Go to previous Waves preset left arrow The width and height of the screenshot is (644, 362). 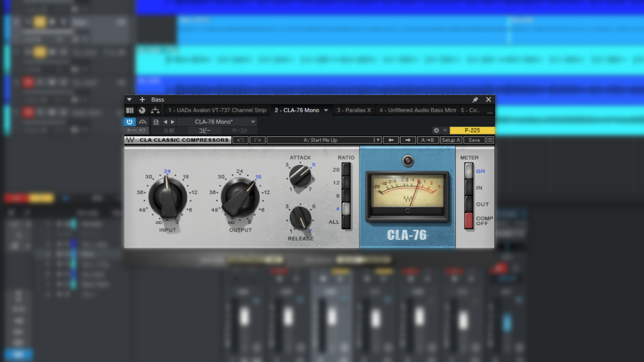point(390,140)
